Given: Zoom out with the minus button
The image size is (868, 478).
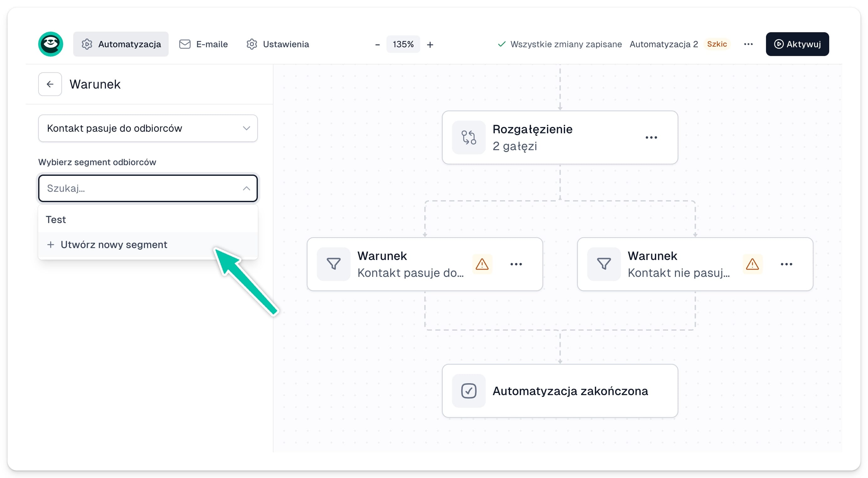Looking at the screenshot, I should pyautogui.click(x=377, y=44).
